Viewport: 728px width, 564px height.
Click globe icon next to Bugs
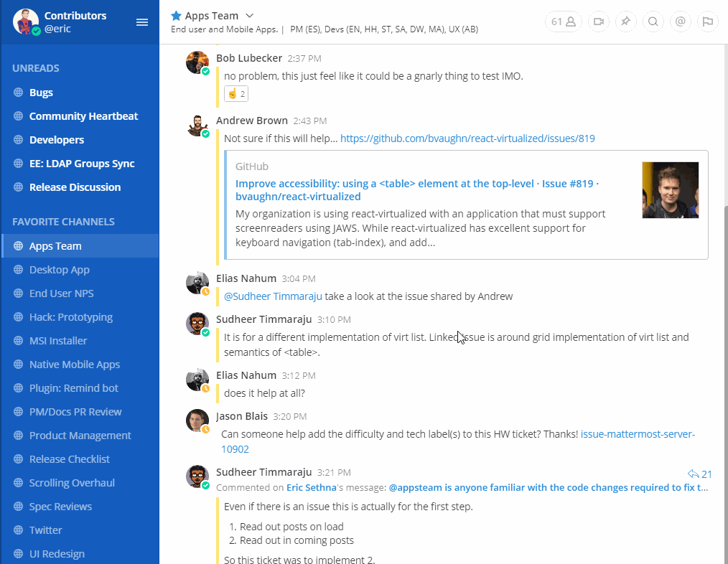pyautogui.click(x=18, y=92)
